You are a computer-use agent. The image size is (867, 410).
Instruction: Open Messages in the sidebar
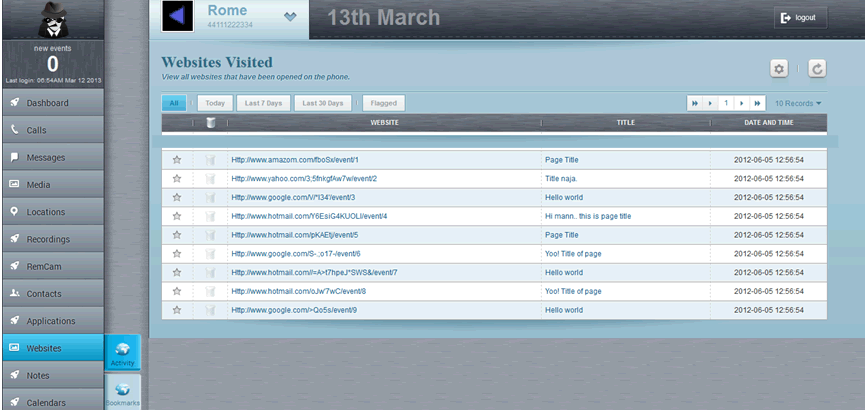point(52,157)
